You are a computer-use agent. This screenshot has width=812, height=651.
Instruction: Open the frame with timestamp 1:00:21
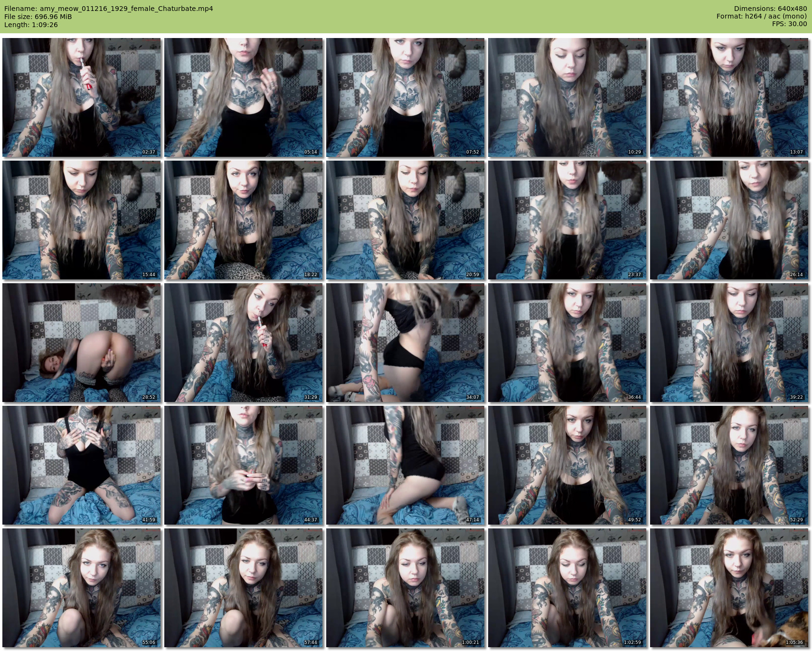pos(406,588)
